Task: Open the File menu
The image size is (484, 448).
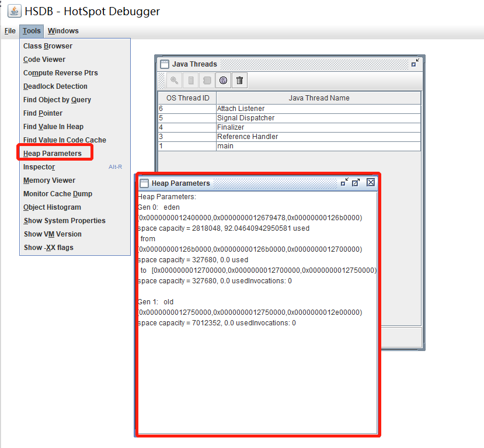Action: [10, 31]
